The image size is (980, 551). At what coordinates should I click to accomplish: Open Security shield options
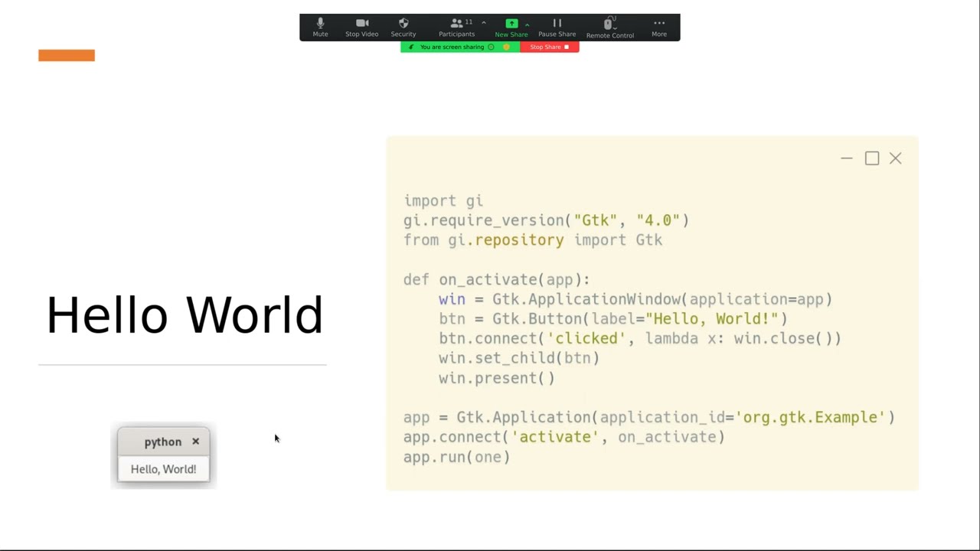tap(403, 28)
